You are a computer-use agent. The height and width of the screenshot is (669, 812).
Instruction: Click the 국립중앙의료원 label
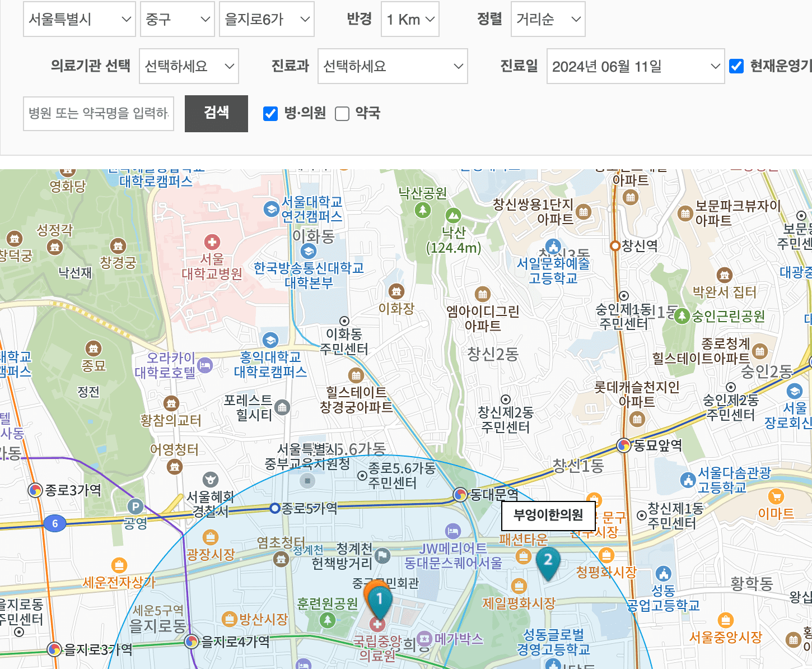(x=377, y=648)
